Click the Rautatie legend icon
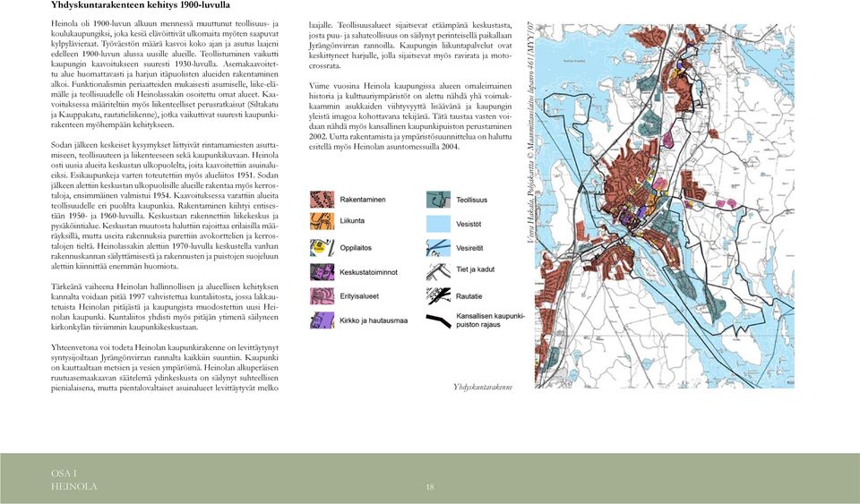Screen dimensions: 860x504 (439, 295)
